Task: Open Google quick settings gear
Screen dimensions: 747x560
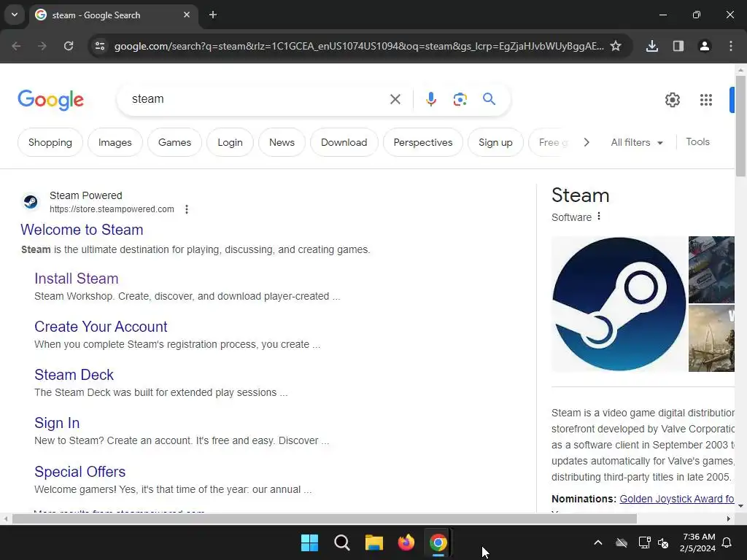Action: pyautogui.click(x=672, y=99)
